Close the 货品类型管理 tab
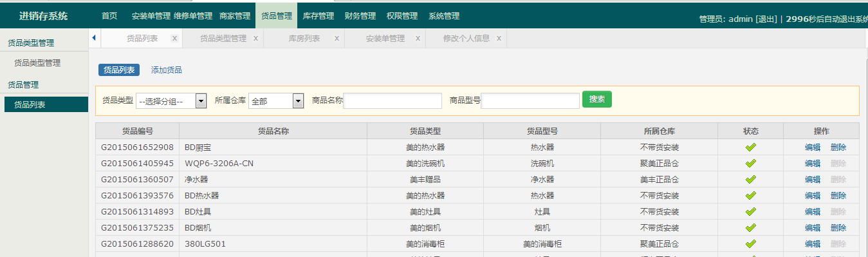The height and width of the screenshot is (257, 868). [255, 39]
